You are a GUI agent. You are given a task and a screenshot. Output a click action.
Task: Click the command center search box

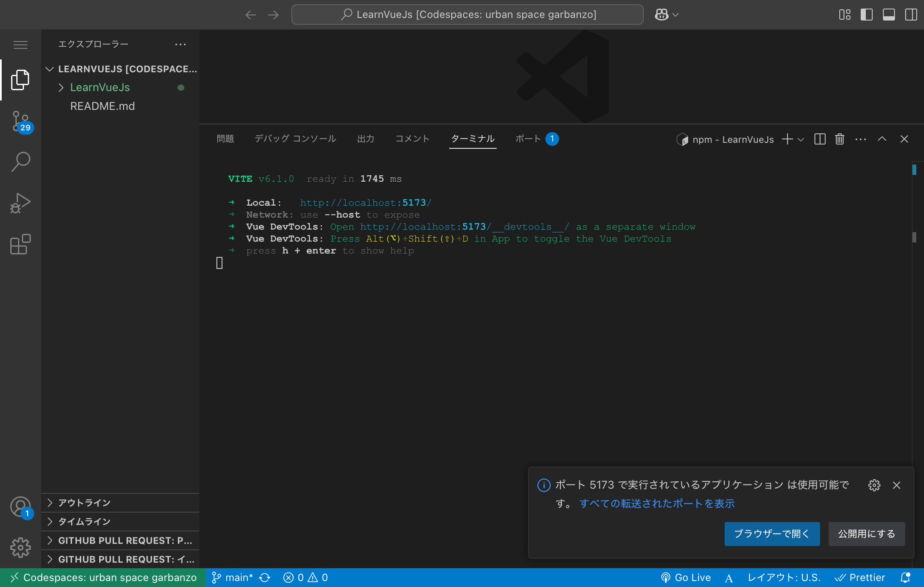tap(467, 15)
